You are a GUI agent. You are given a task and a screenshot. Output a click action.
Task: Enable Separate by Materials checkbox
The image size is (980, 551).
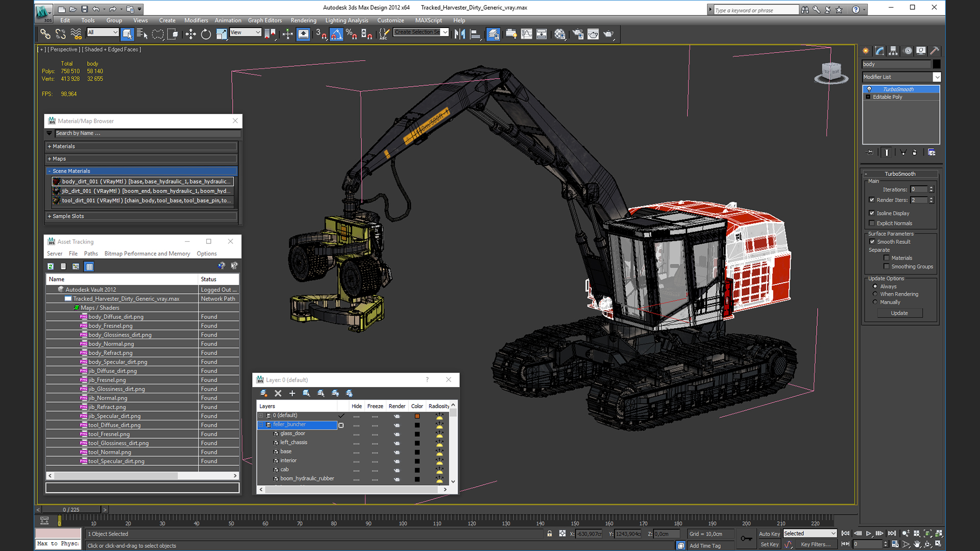click(887, 258)
